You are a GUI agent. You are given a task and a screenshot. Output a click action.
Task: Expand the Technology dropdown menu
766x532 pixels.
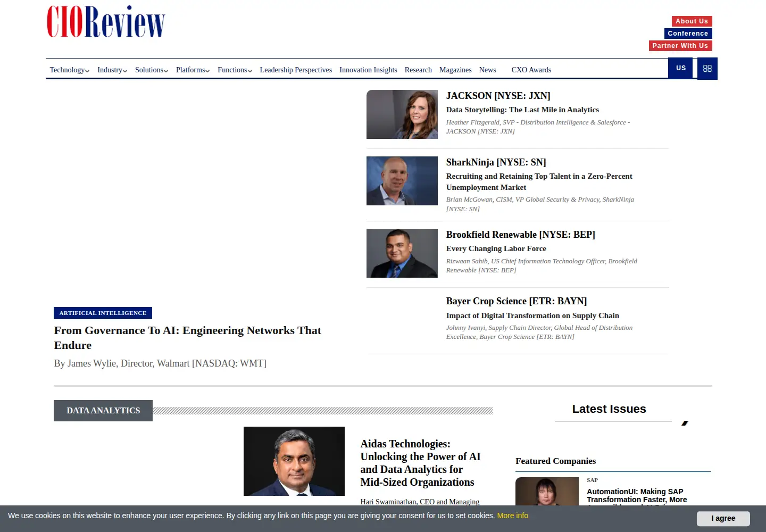(70, 70)
